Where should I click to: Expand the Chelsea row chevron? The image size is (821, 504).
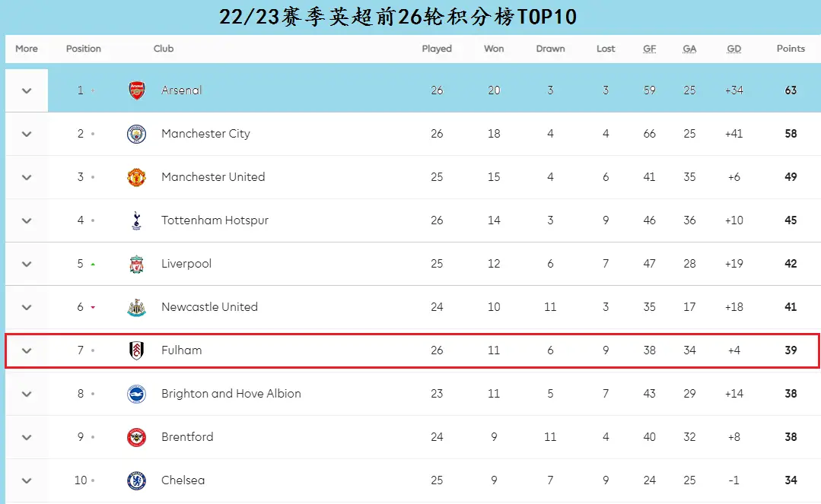point(27,481)
